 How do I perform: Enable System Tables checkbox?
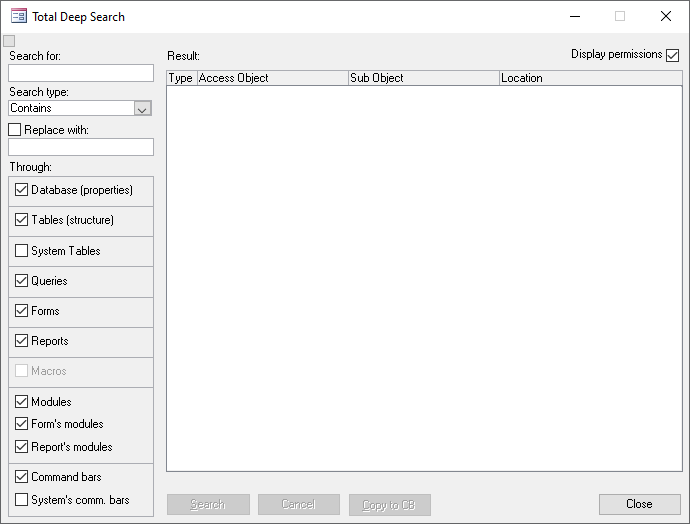22,251
